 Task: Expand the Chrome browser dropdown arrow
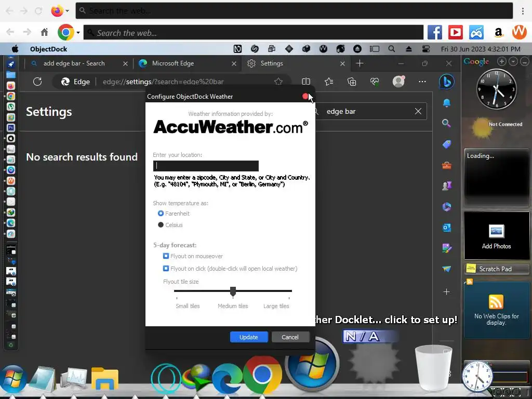pyautogui.click(x=78, y=33)
